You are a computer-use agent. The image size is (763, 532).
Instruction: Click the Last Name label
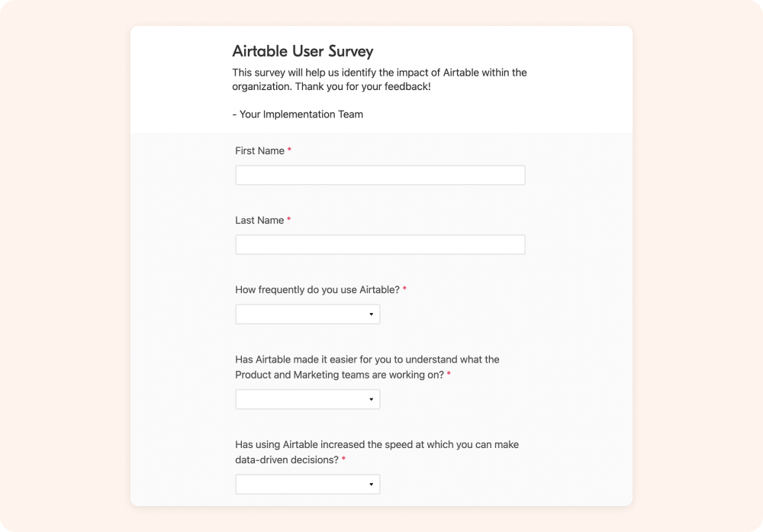(x=258, y=220)
